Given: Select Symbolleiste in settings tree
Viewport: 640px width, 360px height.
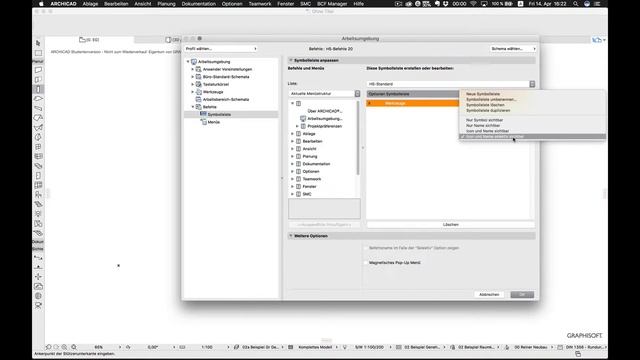Looking at the screenshot, I should tap(219, 115).
